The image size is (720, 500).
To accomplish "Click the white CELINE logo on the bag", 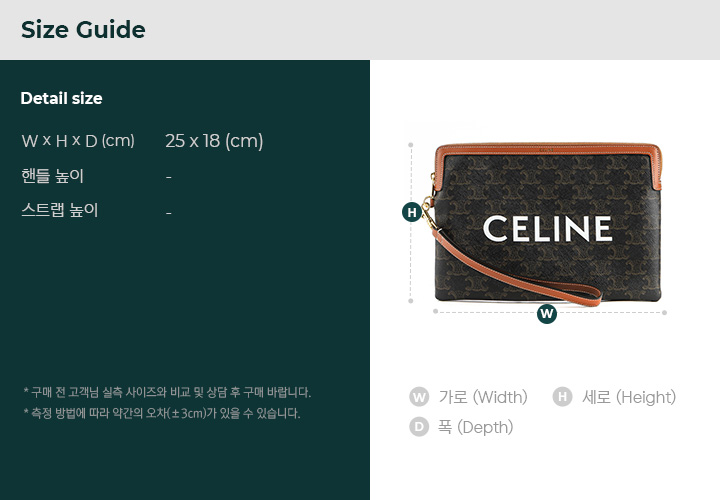I will pos(547,228).
